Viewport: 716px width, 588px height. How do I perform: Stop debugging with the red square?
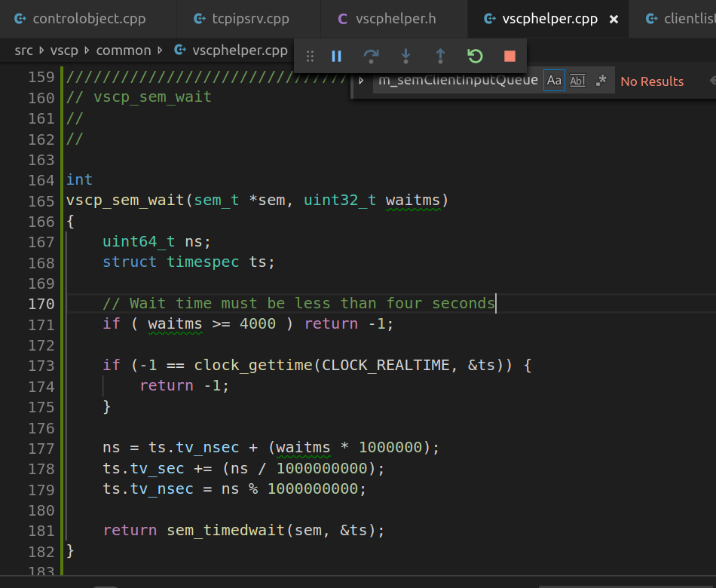509,57
